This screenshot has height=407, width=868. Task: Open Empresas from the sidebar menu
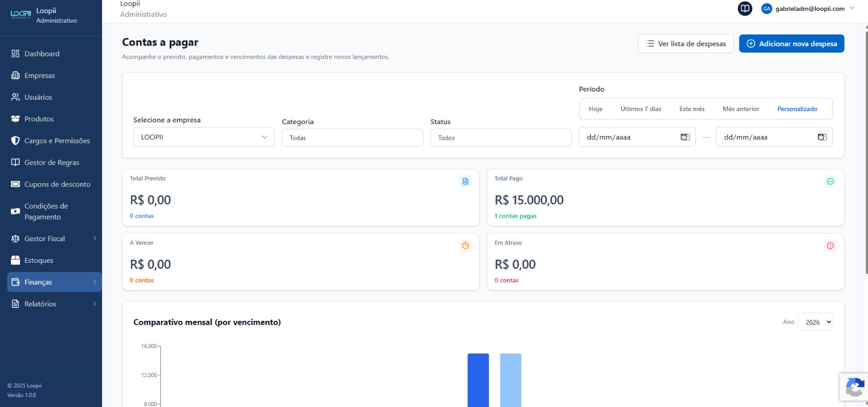pos(54,75)
